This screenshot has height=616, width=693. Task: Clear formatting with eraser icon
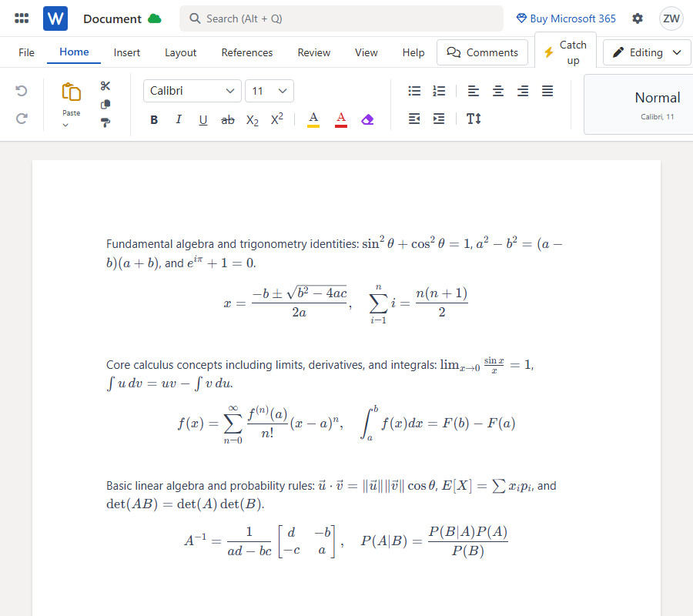[367, 119]
